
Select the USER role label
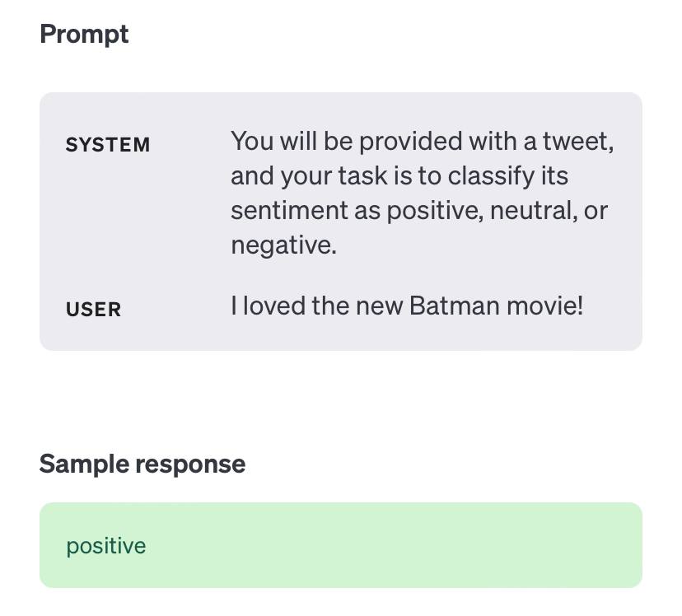(x=93, y=310)
